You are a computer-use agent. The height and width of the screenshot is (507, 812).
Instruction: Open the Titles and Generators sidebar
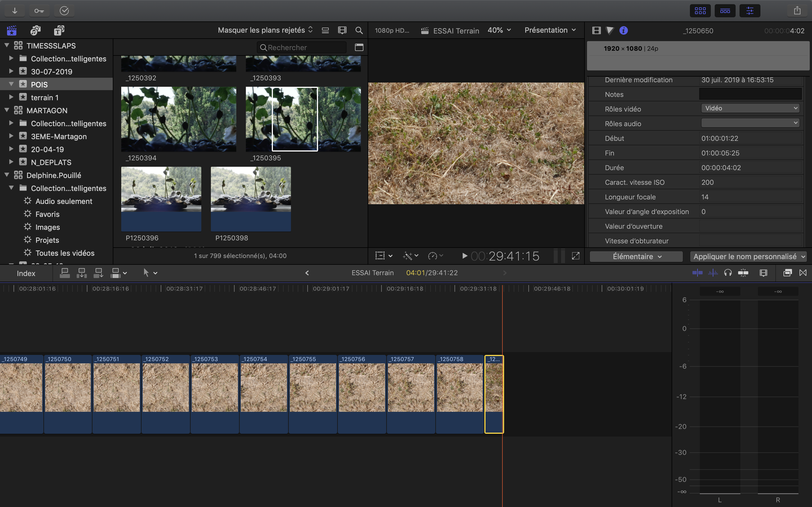59,30
